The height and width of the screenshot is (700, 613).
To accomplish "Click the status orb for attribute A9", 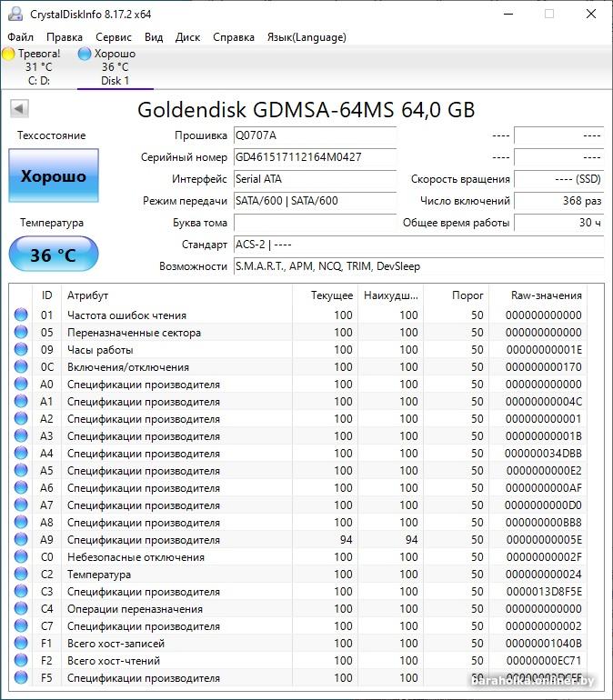I will 21,539.
